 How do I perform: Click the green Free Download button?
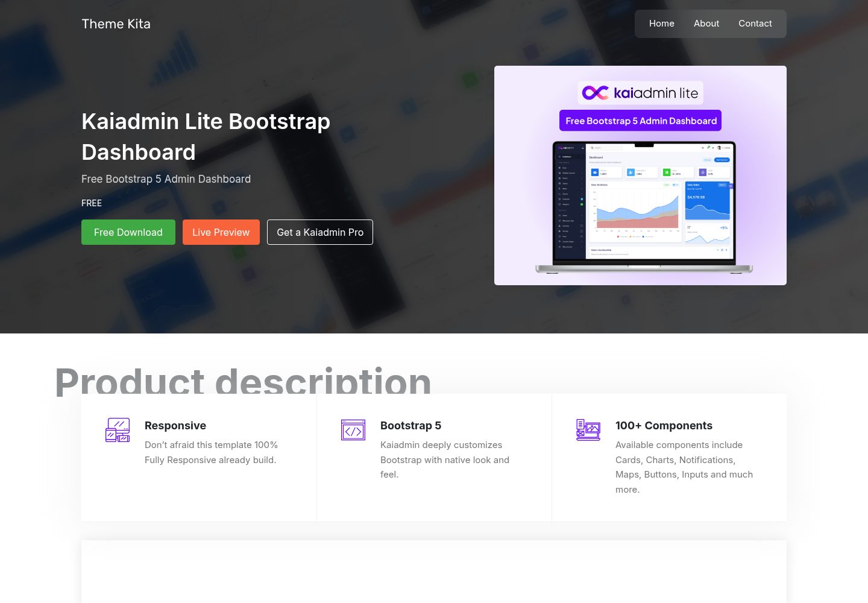pos(128,232)
